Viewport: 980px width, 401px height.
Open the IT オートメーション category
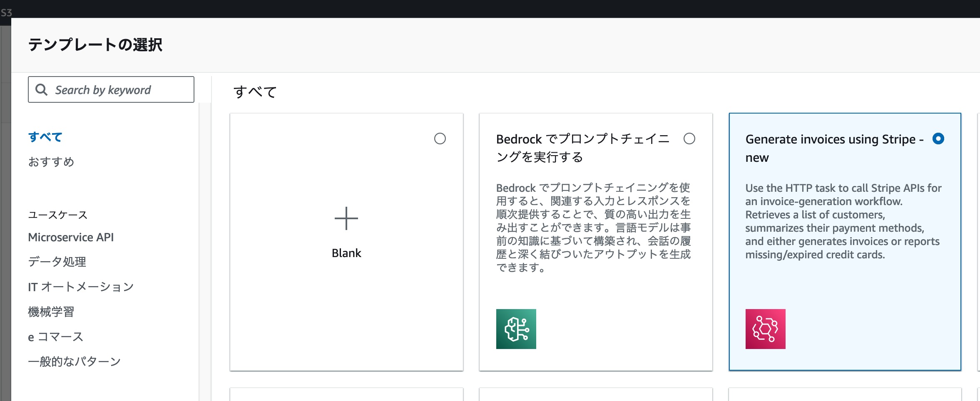pos(80,286)
